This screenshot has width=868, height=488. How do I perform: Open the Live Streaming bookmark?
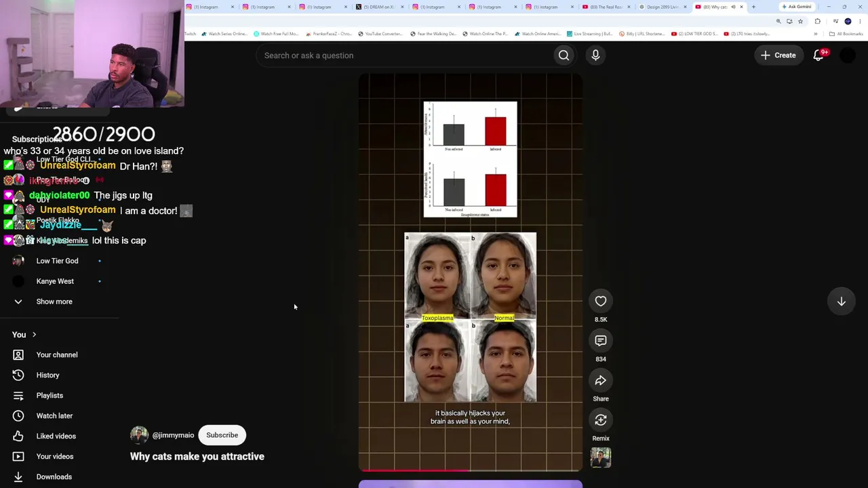pos(590,34)
